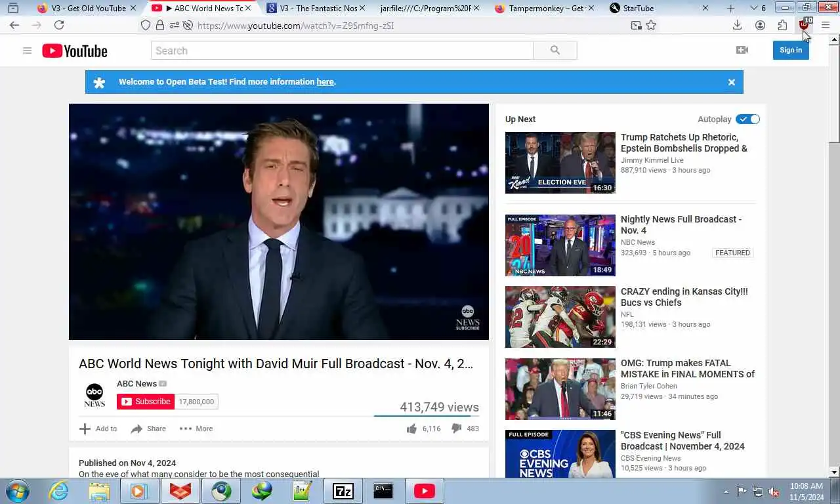
Task: Open the browser downloads panel
Action: click(737, 25)
